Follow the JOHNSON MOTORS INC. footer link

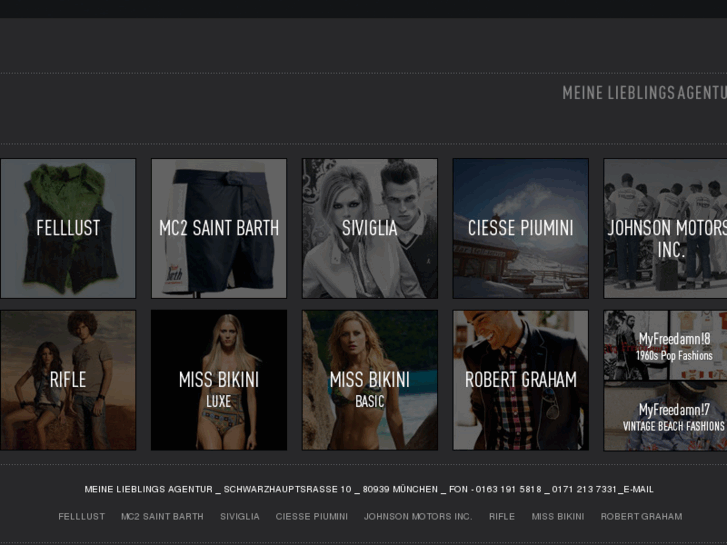(x=418, y=516)
